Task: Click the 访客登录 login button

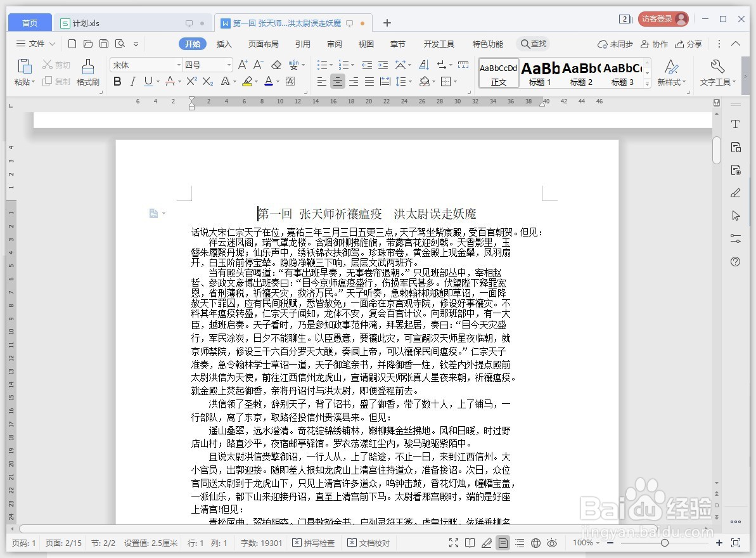Action: coord(663,19)
